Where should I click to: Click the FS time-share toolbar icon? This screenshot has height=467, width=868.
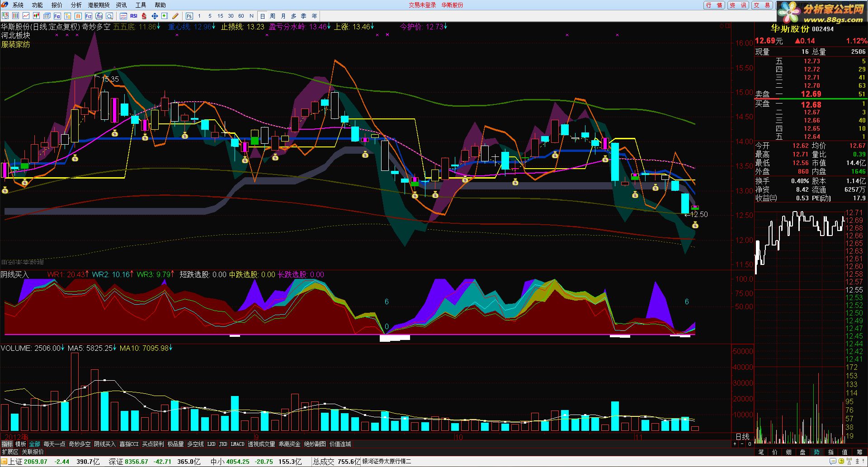pos(189,16)
